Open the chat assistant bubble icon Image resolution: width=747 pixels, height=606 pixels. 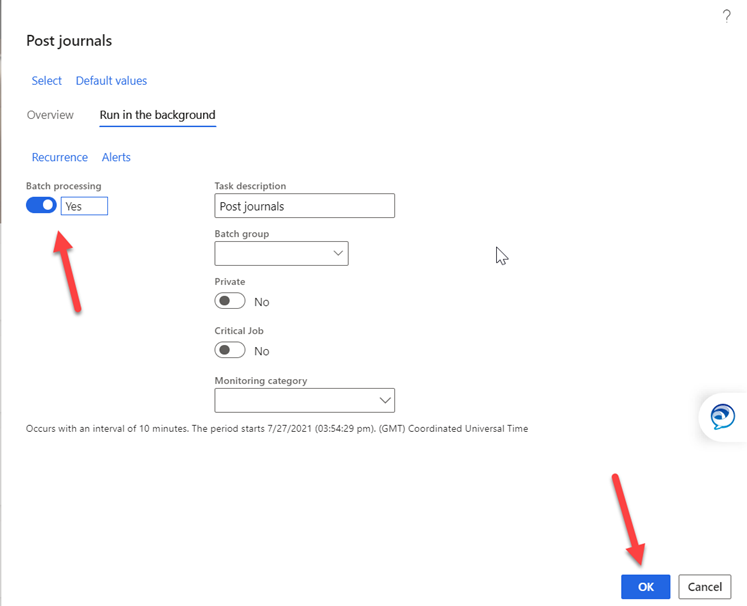coord(722,416)
